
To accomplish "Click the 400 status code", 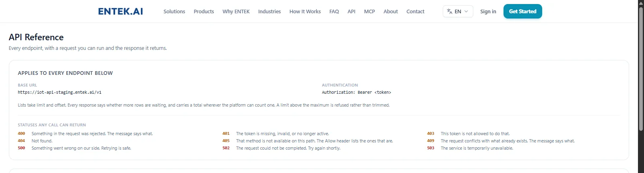I will click(x=21, y=134).
